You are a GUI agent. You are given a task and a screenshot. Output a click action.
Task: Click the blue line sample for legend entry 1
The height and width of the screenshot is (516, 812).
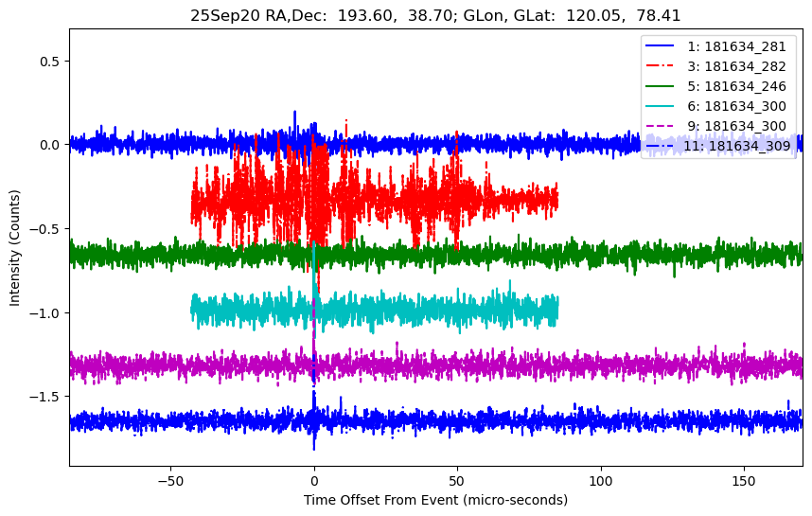pos(660,46)
